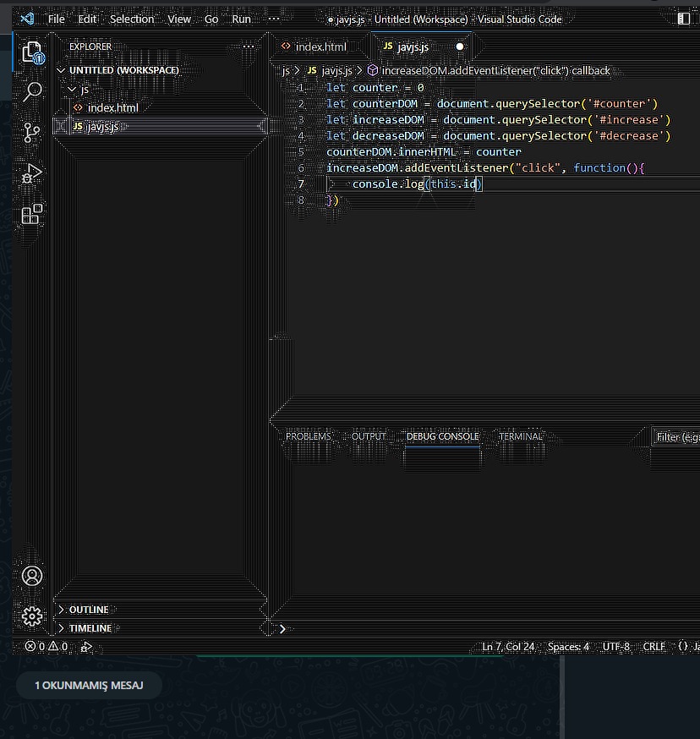Open Explorer's more actions ellipsis
The width and height of the screenshot is (700, 739).
point(249,47)
